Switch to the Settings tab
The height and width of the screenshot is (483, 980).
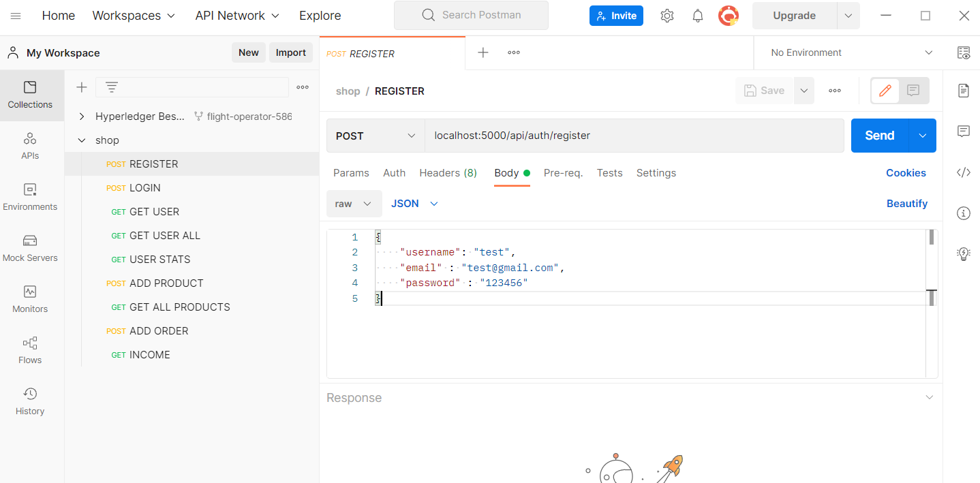click(656, 173)
